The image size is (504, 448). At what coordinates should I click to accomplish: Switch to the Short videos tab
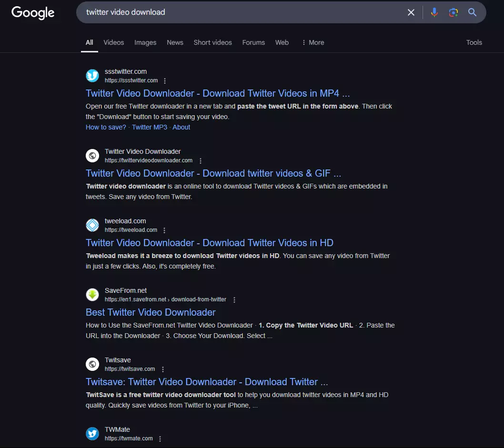tap(212, 42)
